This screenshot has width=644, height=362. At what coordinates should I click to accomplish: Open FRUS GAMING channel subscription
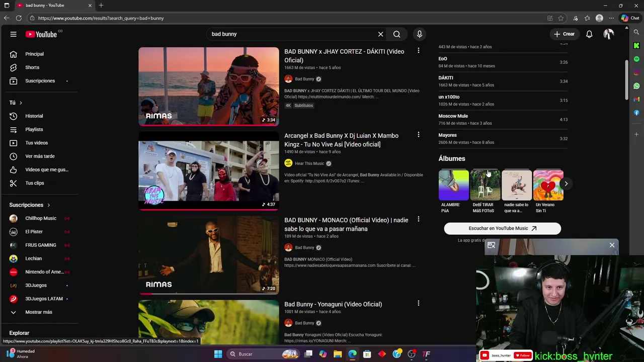(40, 245)
